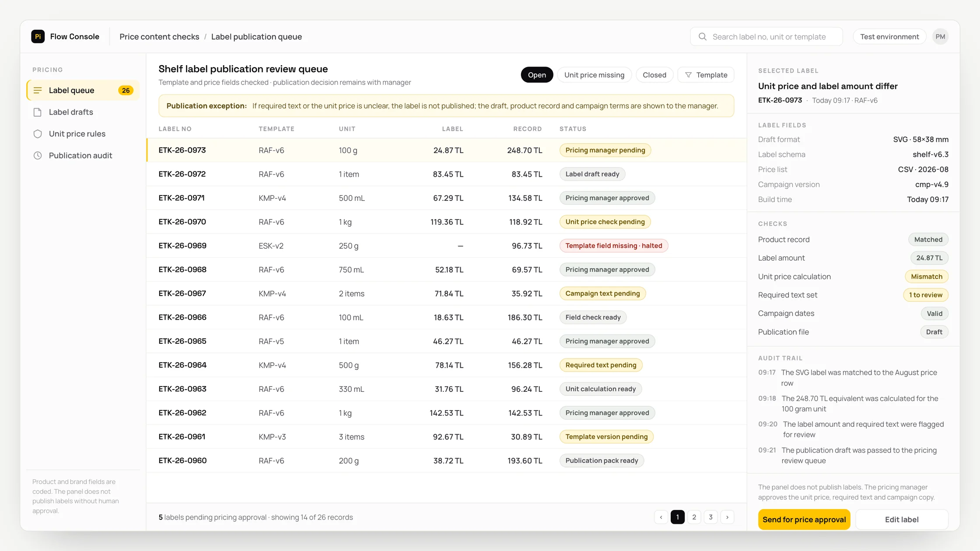Image resolution: width=980 pixels, height=551 pixels.
Task: Select row ETK-26-0961
Action: 446,437
